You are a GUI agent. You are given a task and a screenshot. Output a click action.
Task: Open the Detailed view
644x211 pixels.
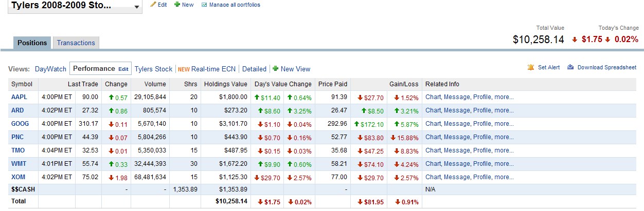tap(254, 69)
